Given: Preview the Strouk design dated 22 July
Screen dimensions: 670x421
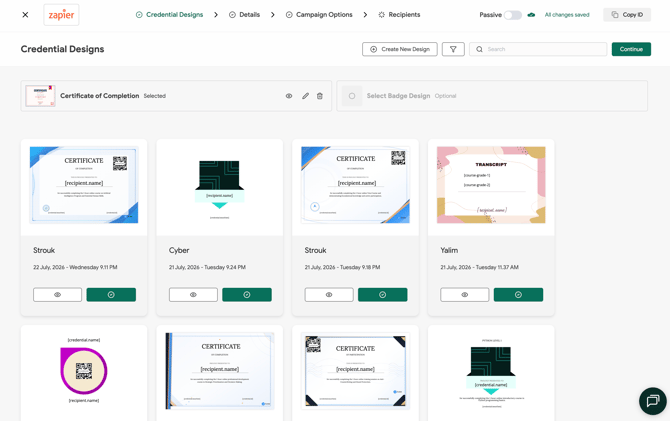Looking at the screenshot, I should pos(57,294).
